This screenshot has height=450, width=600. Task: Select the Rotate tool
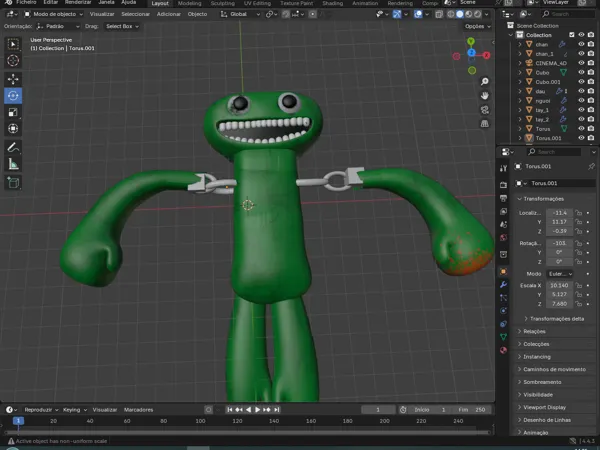pos(13,96)
